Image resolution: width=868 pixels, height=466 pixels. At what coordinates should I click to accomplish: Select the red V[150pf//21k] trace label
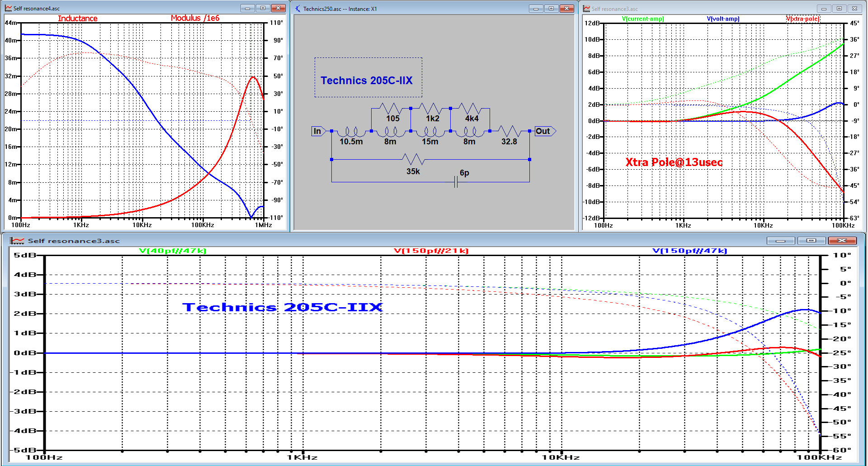(x=431, y=251)
